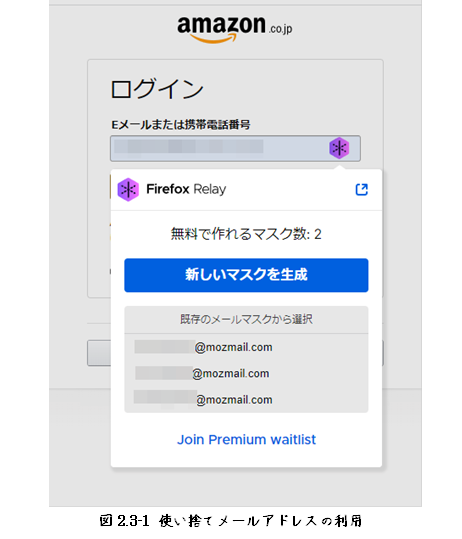Click the 無料で作れるマスク数: 2 text

(246, 234)
